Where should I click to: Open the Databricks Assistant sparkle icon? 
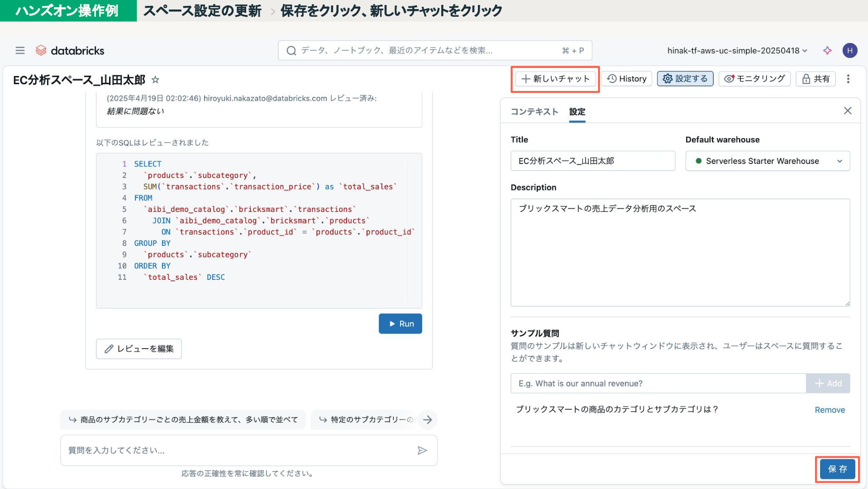click(827, 50)
